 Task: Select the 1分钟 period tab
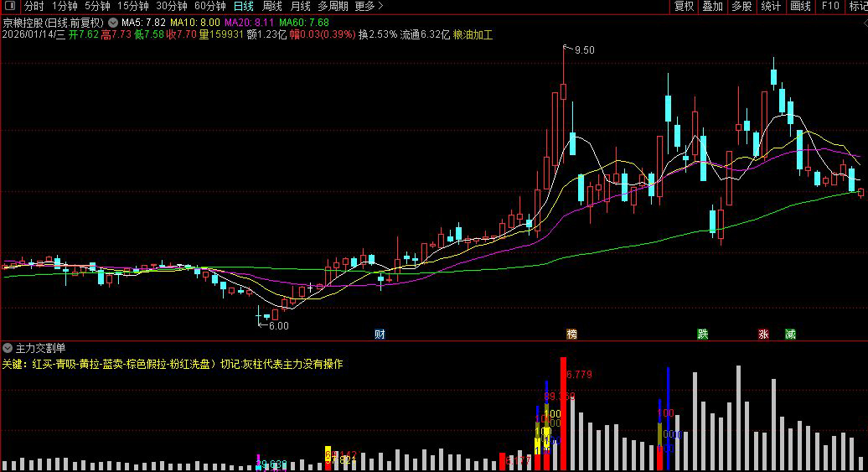pos(65,6)
